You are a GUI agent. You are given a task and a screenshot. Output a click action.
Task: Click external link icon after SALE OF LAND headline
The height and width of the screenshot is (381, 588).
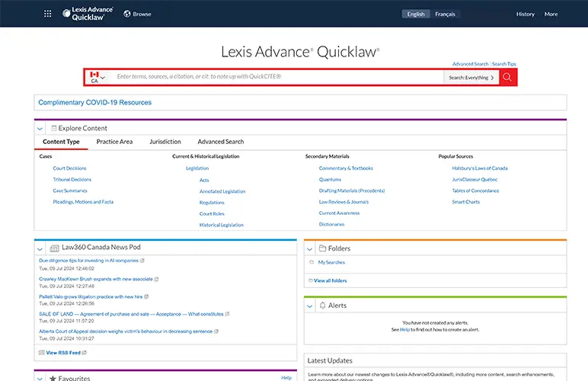227,314
